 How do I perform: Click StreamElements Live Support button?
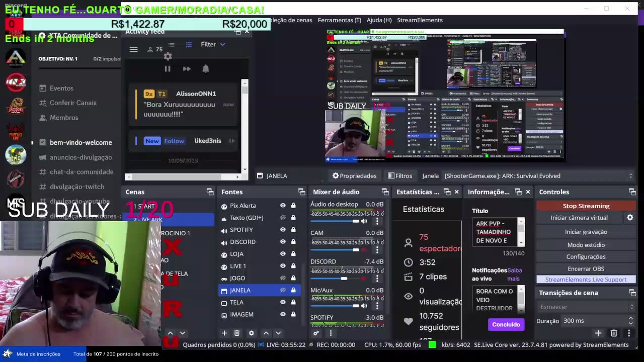point(586,280)
